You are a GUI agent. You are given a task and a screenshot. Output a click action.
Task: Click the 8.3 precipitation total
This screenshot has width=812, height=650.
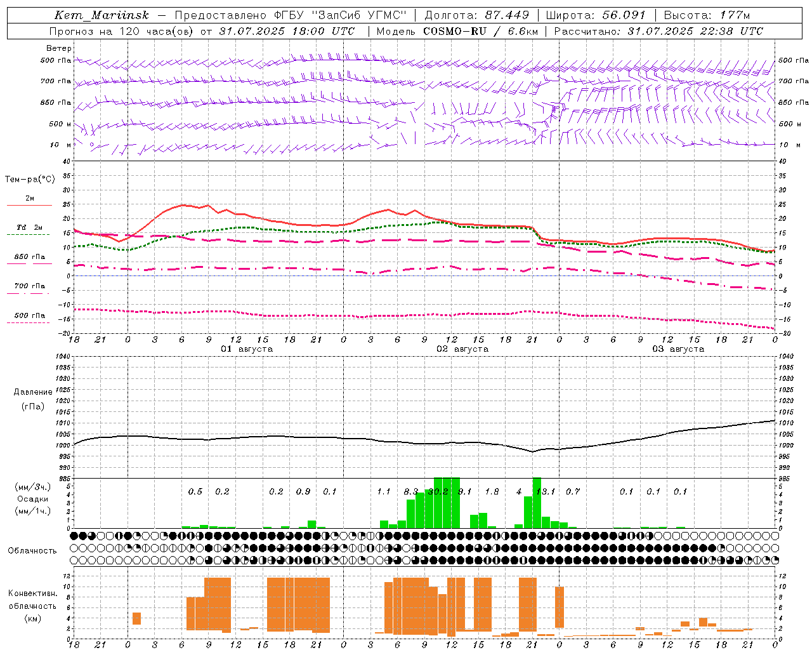point(411,492)
